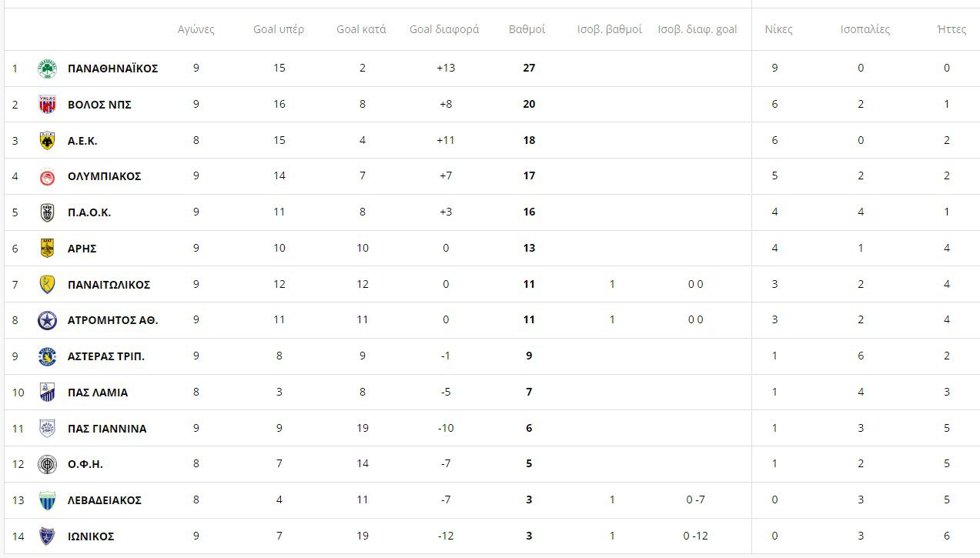
Task: Click the Asteras Tripolis team crest
Action: (x=48, y=356)
